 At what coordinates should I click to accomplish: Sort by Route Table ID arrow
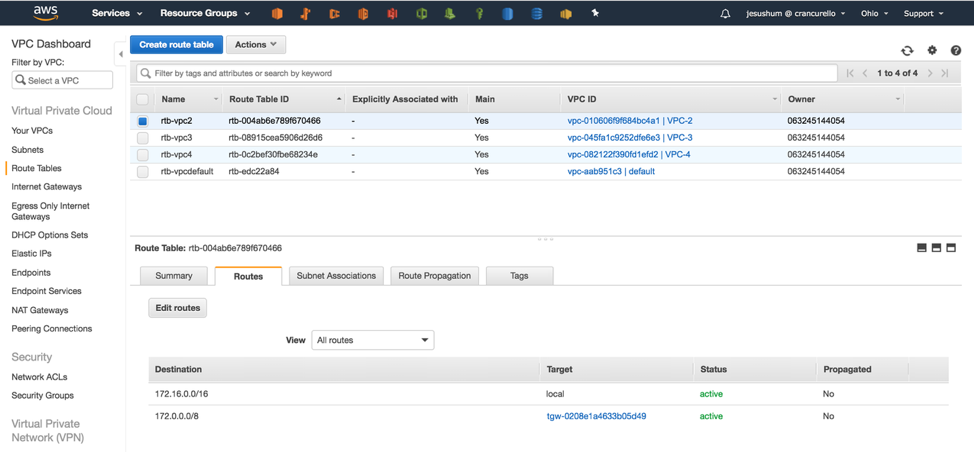(339, 99)
